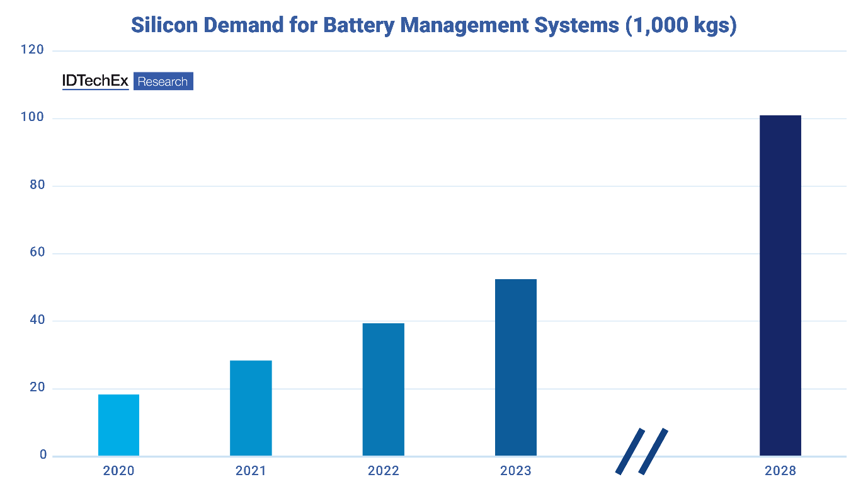The width and height of the screenshot is (868, 489).
Task: Click the 120 y-axis value
Action: (33, 50)
